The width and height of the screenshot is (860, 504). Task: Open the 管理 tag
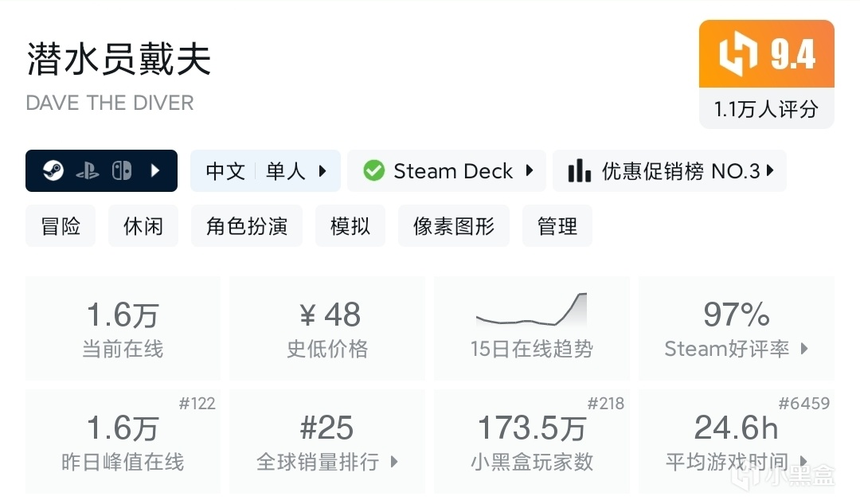click(557, 226)
